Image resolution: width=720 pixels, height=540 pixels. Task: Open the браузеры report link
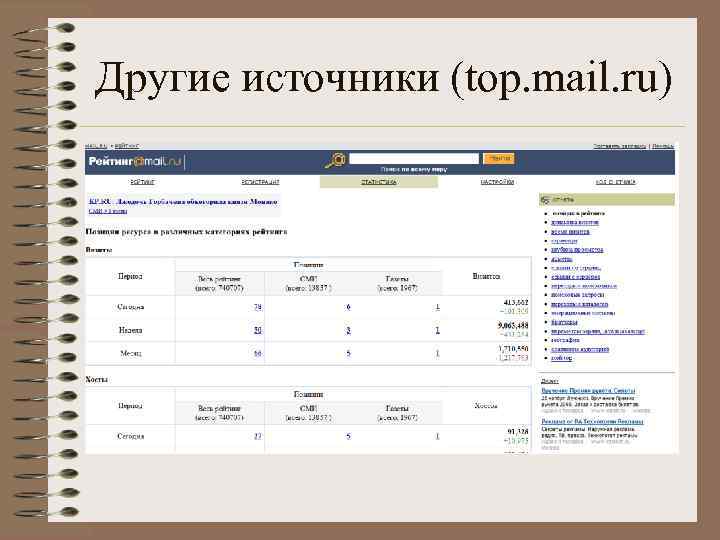tap(564, 322)
